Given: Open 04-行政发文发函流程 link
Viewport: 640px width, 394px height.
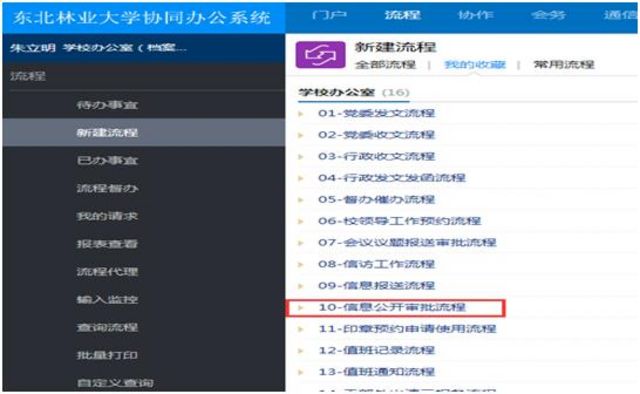Looking at the screenshot, I should [x=392, y=178].
